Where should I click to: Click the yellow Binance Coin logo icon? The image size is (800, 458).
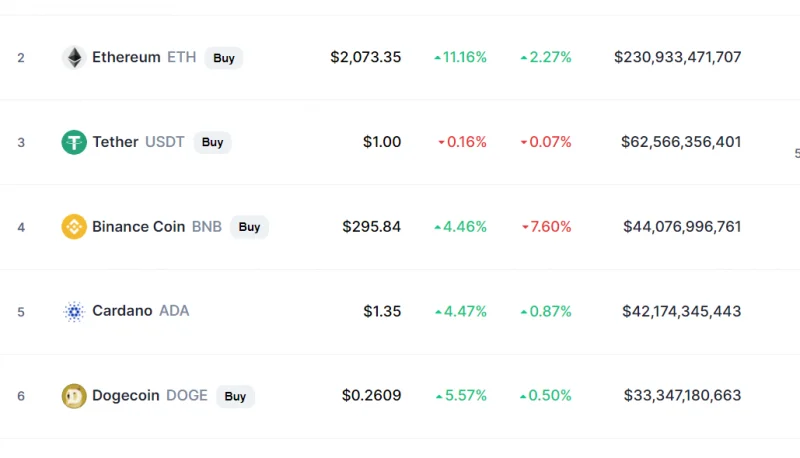coord(74,226)
